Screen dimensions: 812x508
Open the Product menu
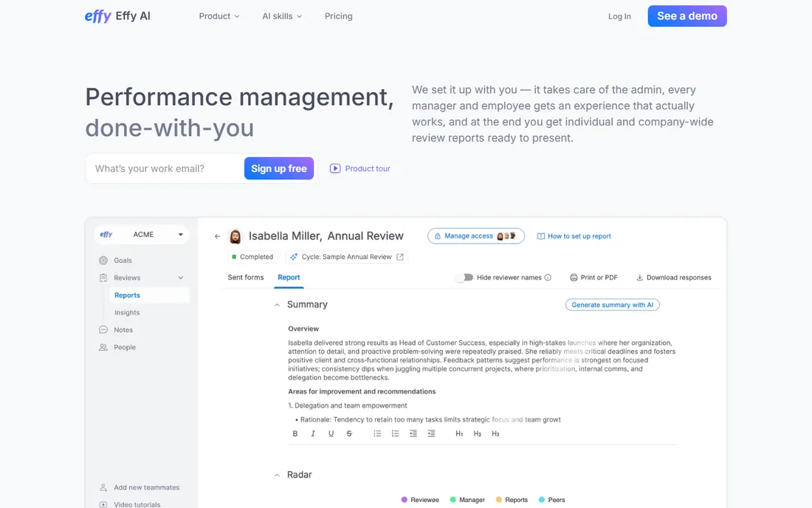[219, 16]
